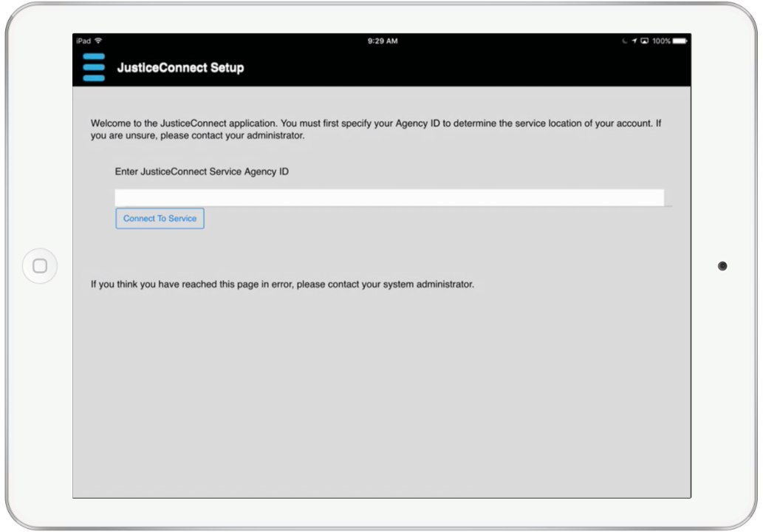Tap the Wi-Fi status icon
The width and height of the screenshot is (763, 532).
(x=98, y=41)
